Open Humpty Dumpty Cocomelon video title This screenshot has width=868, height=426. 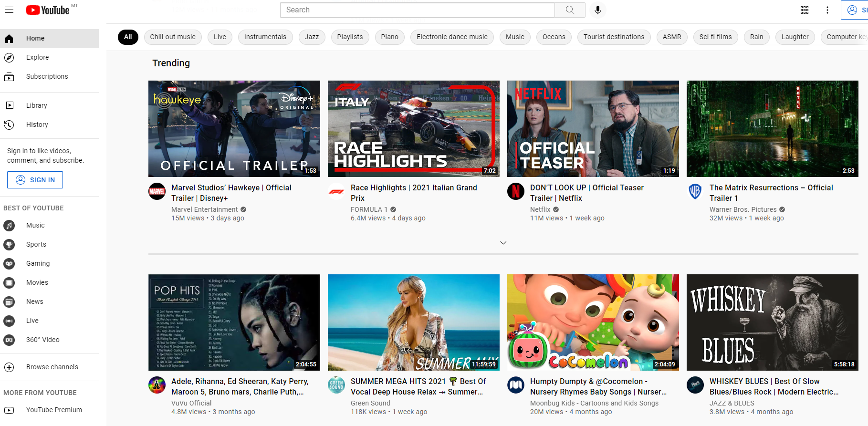[598, 386]
